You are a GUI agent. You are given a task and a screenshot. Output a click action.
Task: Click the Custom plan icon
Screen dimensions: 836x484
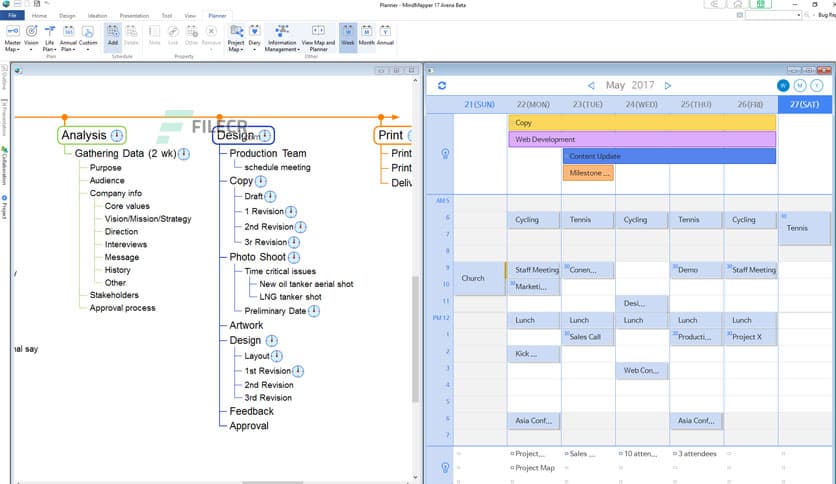tap(88, 36)
